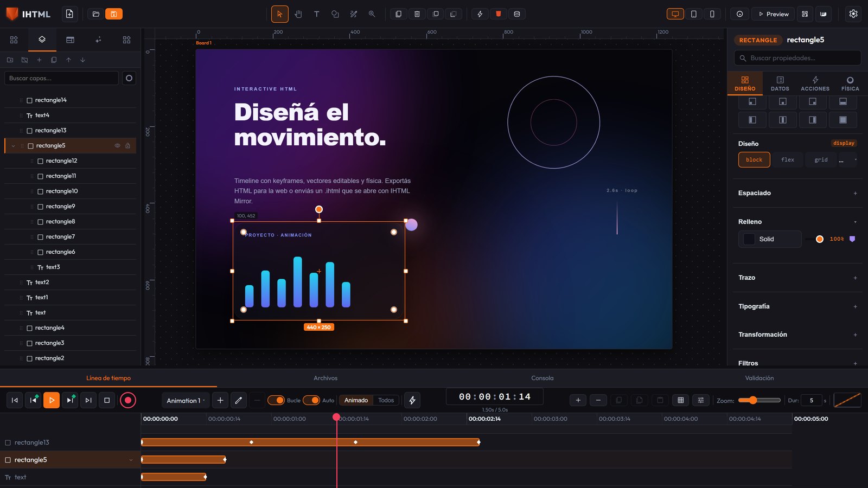This screenshot has height=488, width=868.
Task: Select the flex display option
Action: click(x=788, y=160)
